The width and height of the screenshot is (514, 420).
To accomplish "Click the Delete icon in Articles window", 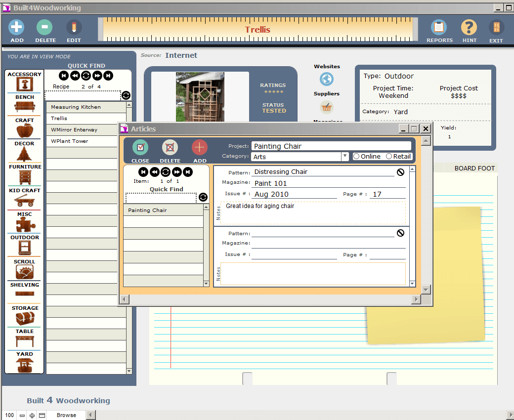I will tap(170, 148).
